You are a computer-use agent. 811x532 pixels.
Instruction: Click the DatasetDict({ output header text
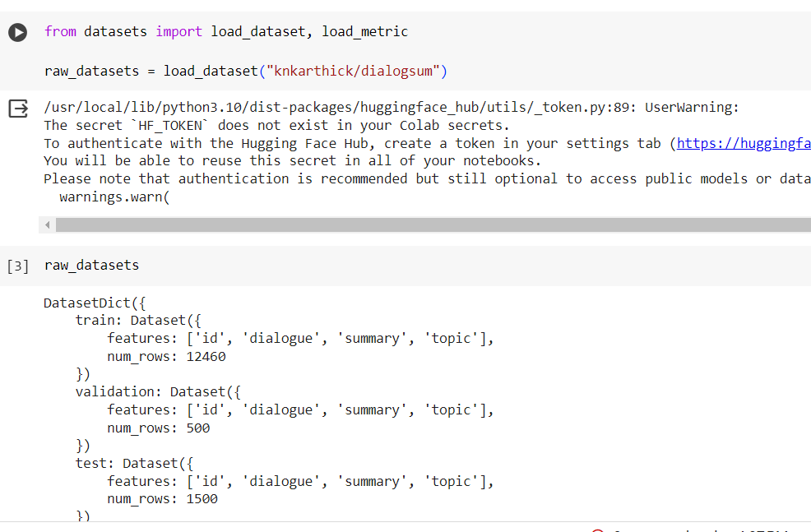[95, 303]
